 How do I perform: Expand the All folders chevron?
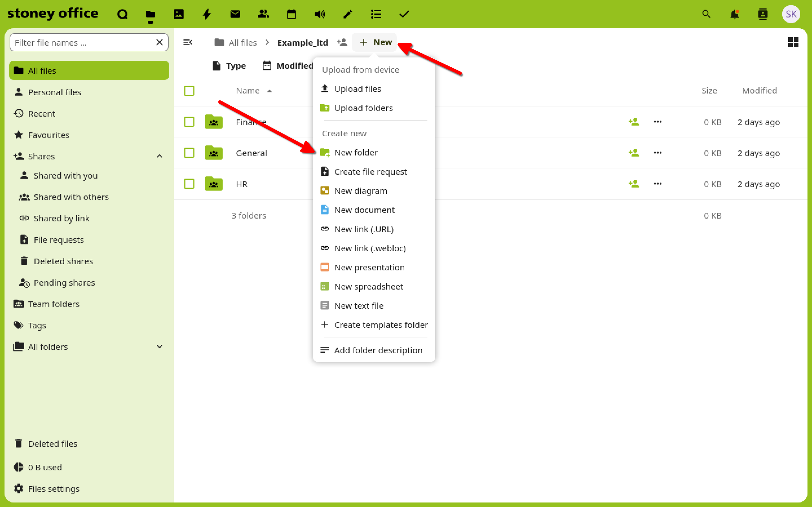[x=160, y=347]
